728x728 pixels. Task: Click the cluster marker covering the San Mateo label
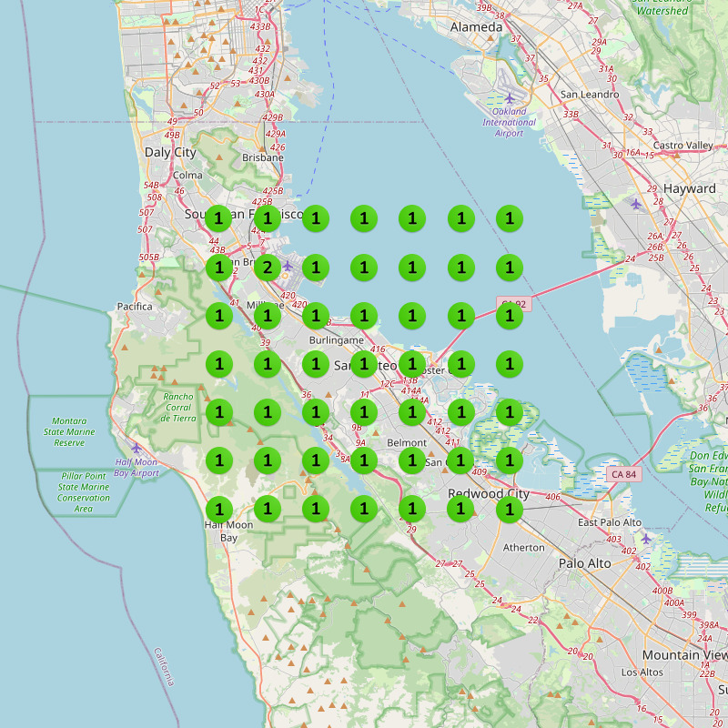coord(363,363)
